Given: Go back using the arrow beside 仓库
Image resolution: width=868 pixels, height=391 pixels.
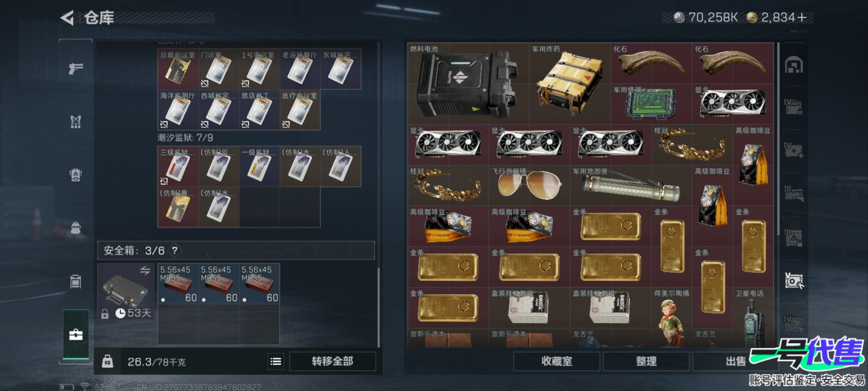Looking at the screenshot, I should 67,17.
